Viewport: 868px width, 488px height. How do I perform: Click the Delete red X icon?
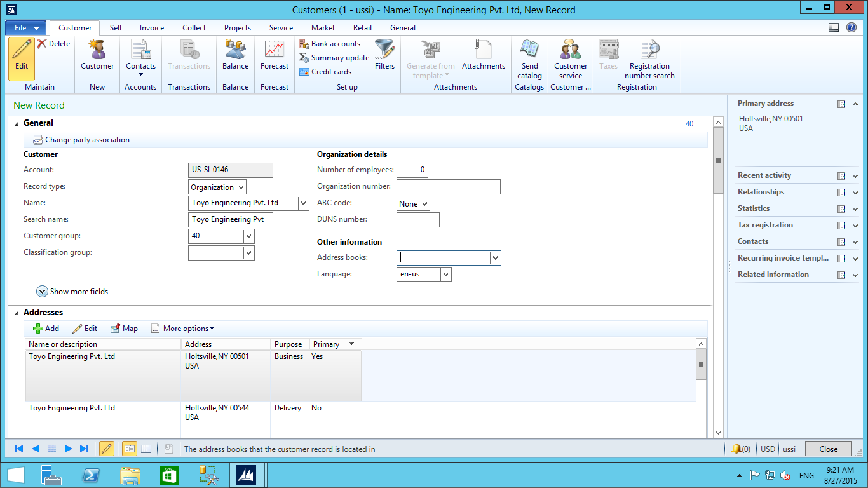(x=42, y=44)
